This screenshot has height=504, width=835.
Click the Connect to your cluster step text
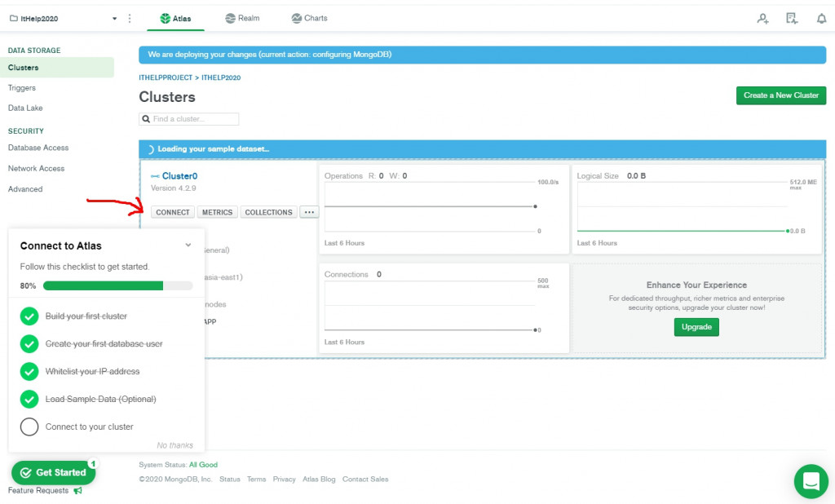(x=90, y=427)
